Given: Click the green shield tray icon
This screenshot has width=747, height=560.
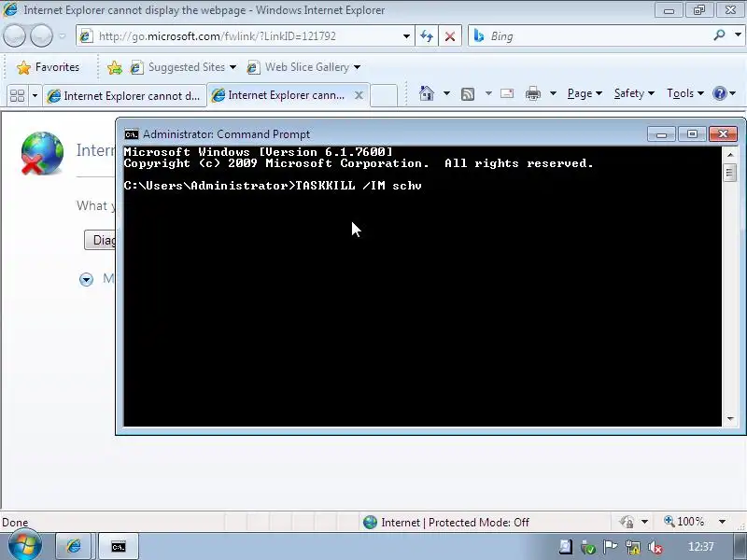Looking at the screenshot, I should 587,547.
